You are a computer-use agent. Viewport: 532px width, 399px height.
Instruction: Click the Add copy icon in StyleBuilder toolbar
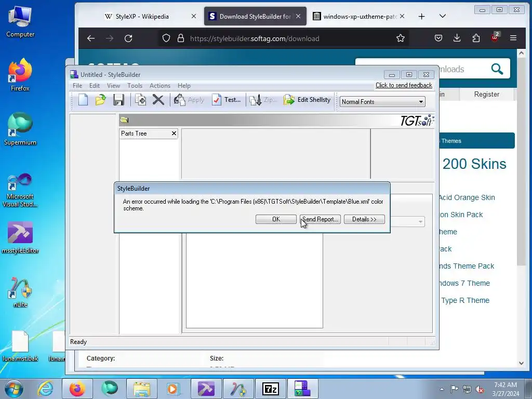[140, 100]
